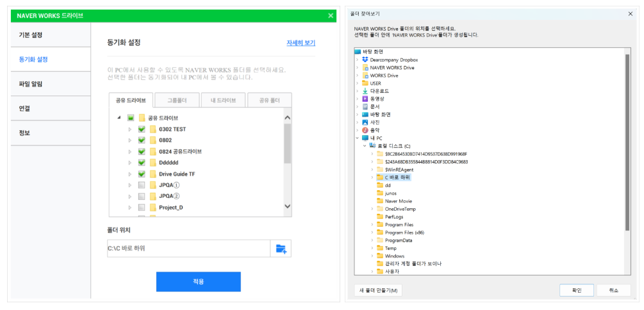Click the Dearcompany Dropbox icon
The image size is (644, 310).
click(365, 60)
